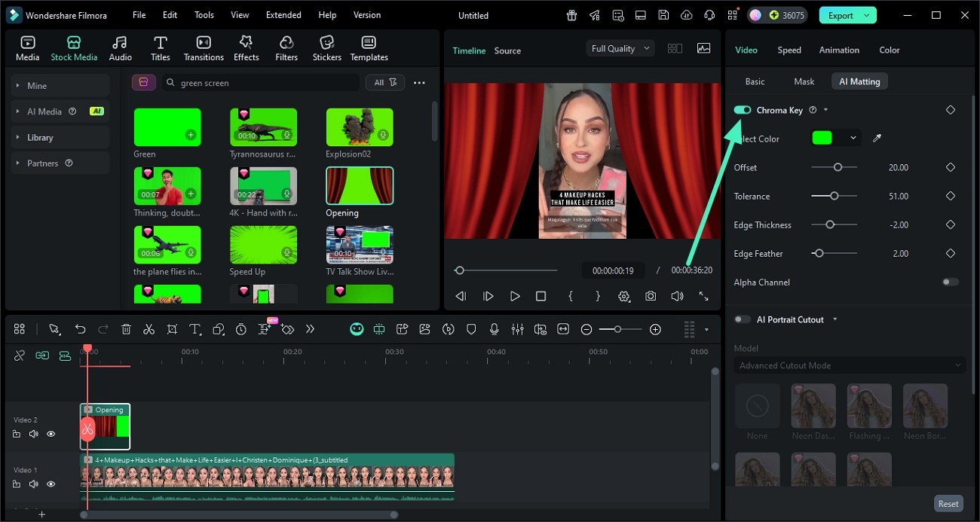This screenshot has height=522, width=980.
Task: Select the Audio media icon
Action: click(119, 47)
